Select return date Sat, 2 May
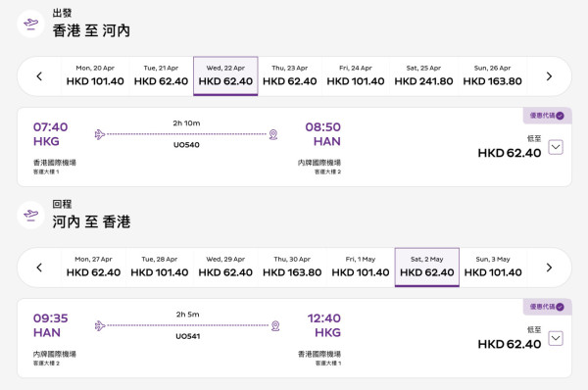This screenshot has height=390, width=588. point(426,268)
